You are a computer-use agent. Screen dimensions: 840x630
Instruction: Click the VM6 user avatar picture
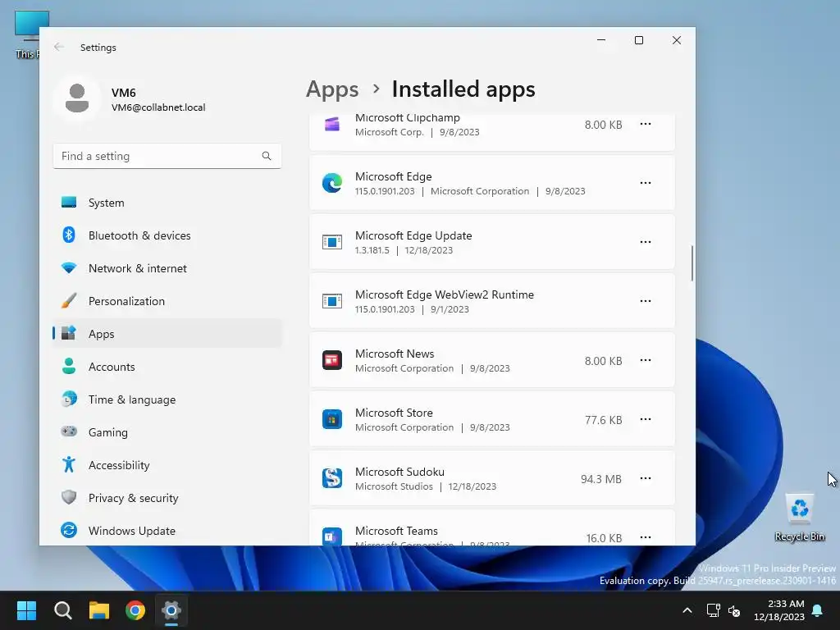[77, 98]
